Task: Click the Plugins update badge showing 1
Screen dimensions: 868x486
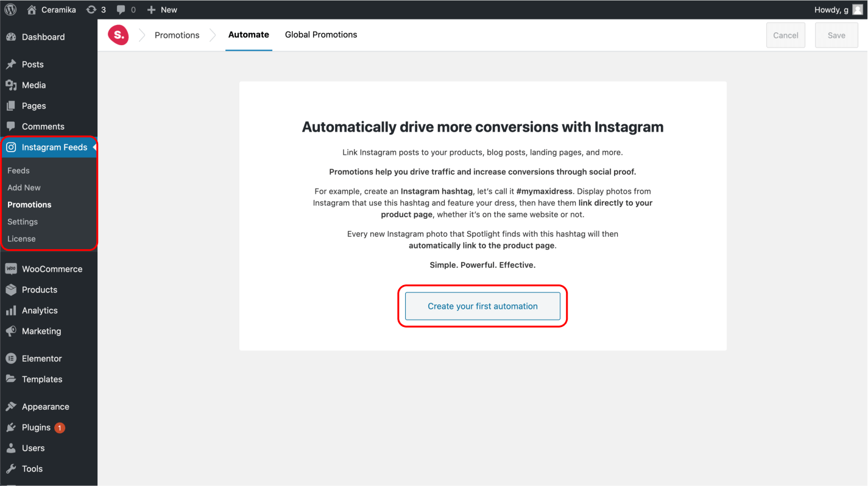Action: tap(60, 428)
